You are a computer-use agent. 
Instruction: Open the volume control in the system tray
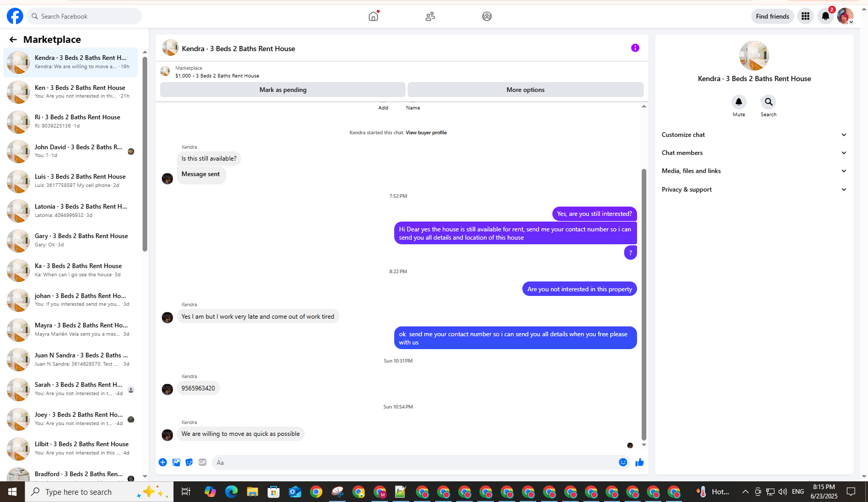783,492
